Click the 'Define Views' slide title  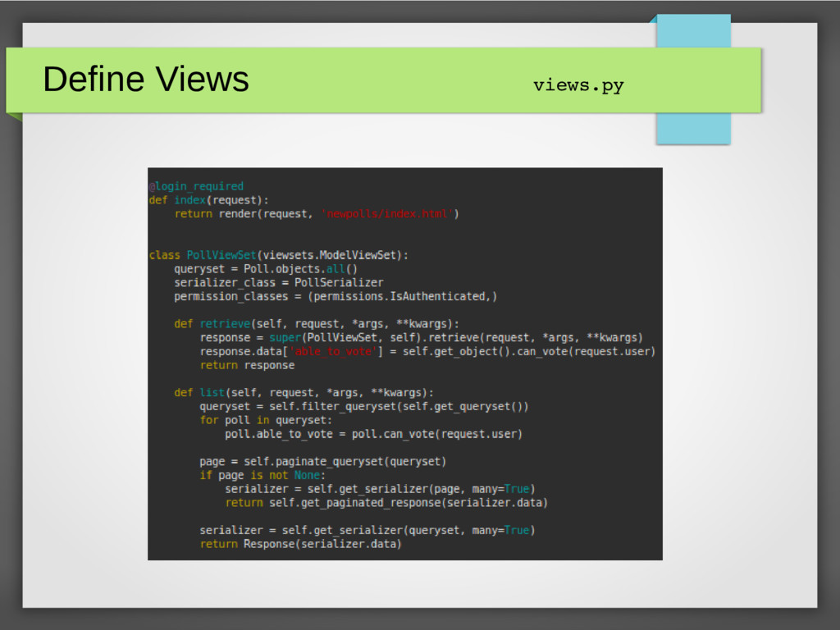point(146,80)
